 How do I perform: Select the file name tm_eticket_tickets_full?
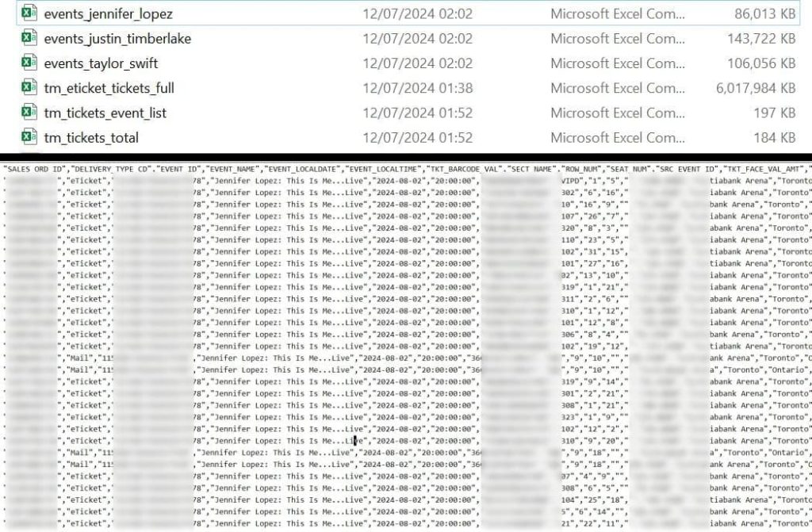point(109,89)
